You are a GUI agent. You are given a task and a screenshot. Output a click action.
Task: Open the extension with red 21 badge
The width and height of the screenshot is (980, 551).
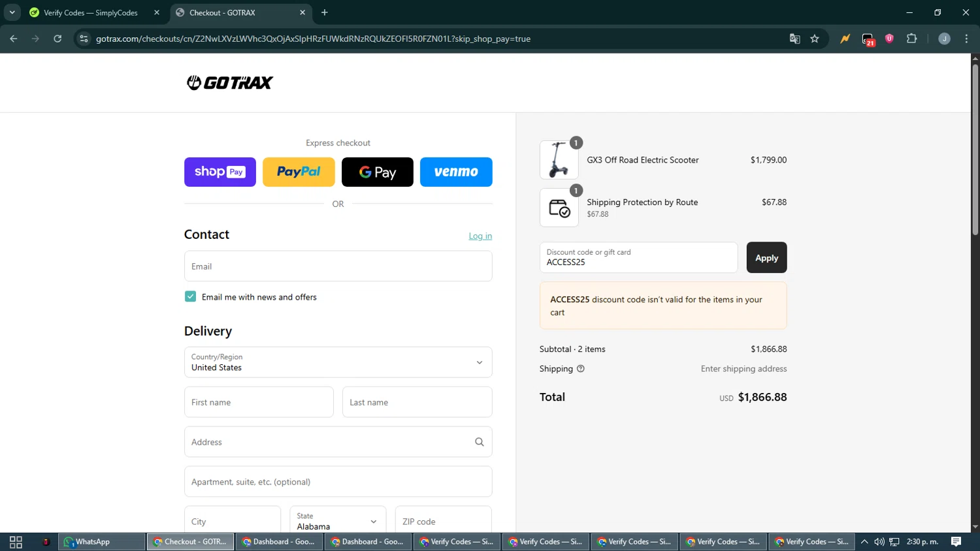868,39
